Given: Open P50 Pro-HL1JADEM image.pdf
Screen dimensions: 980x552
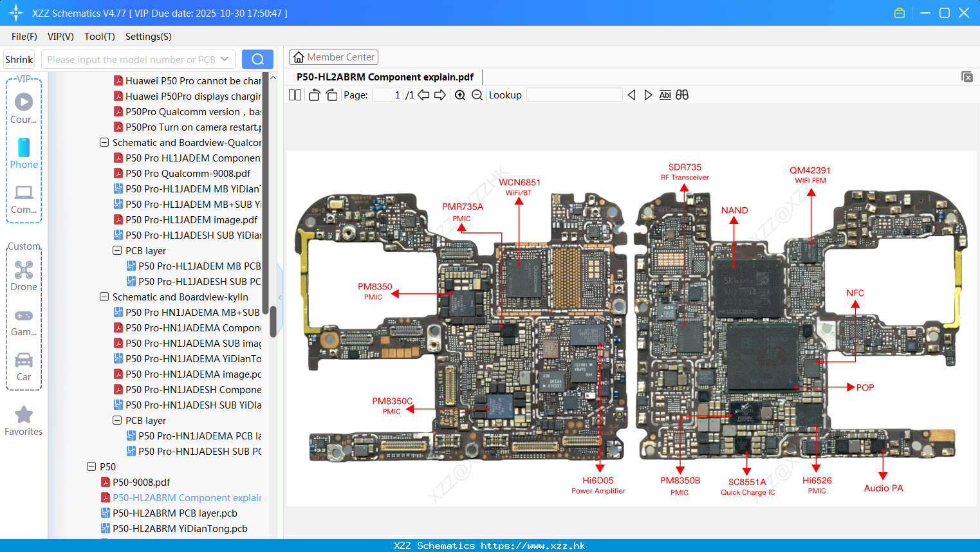Looking at the screenshot, I should pos(185,220).
